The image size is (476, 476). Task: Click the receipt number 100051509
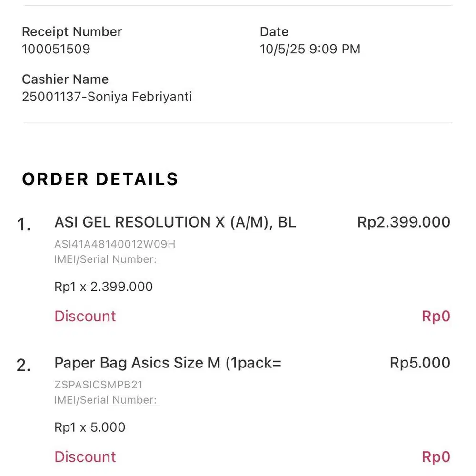pos(56,49)
